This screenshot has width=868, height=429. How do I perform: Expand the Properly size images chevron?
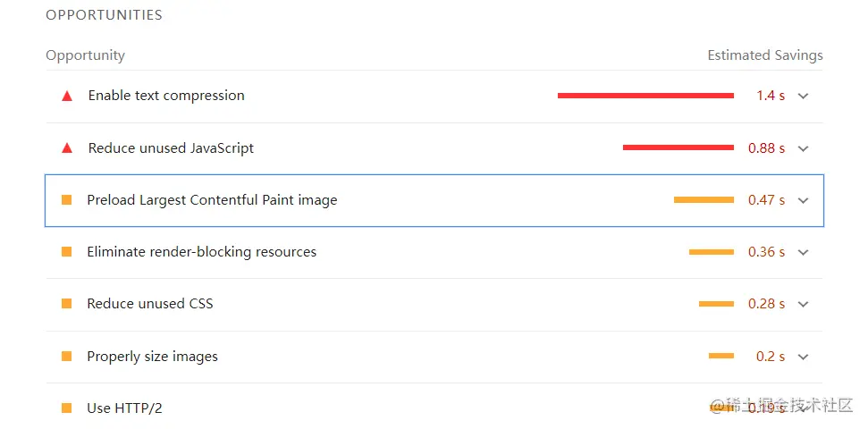pos(803,357)
